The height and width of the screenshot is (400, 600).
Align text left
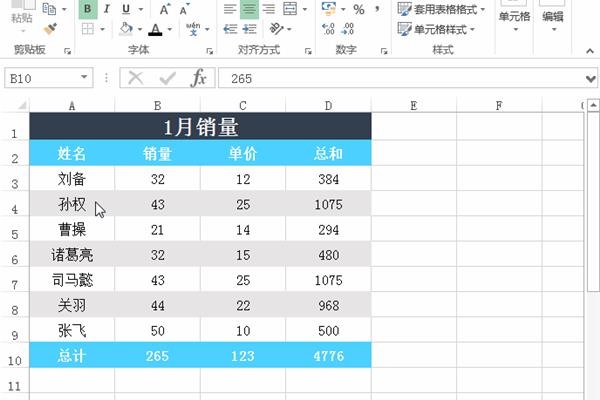[x=230, y=9]
